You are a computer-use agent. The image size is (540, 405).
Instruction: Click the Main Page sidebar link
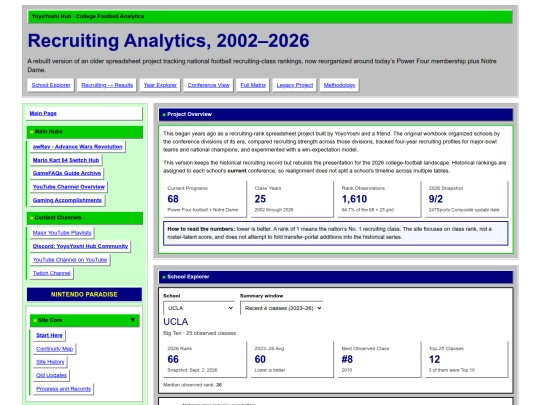tap(84, 113)
